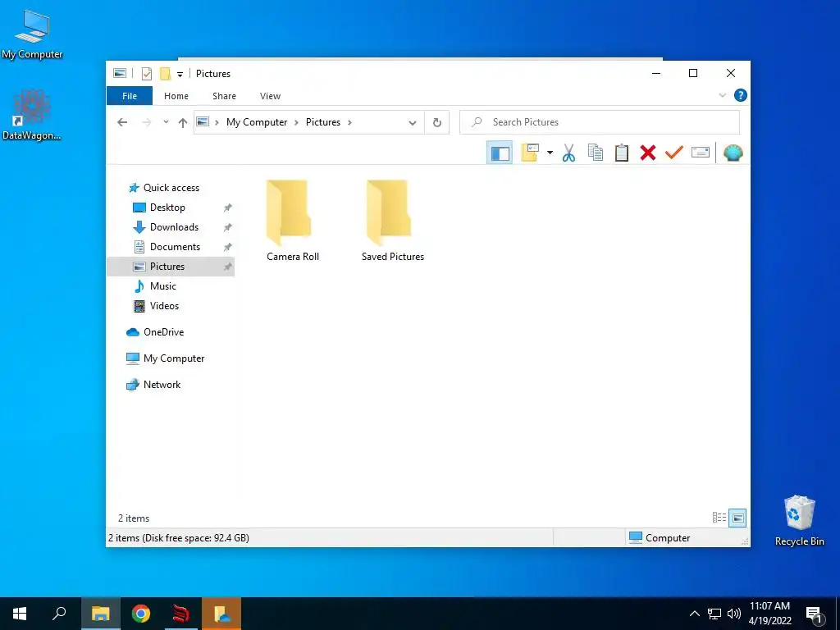Click the red app icon in taskbar
This screenshot has height=630, width=840.
[180, 614]
